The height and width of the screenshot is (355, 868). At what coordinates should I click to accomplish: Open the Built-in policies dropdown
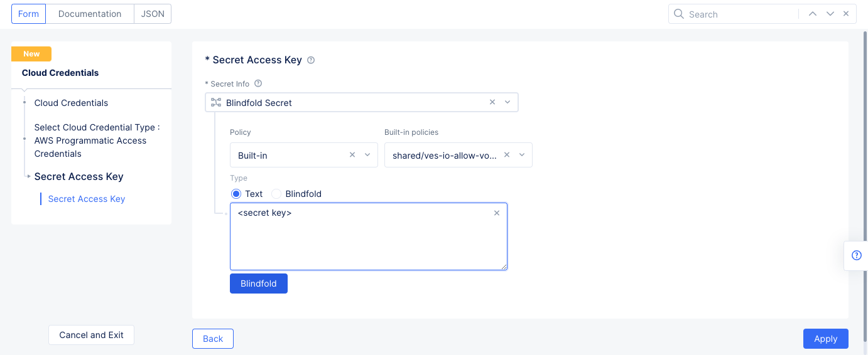[x=522, y=155]
